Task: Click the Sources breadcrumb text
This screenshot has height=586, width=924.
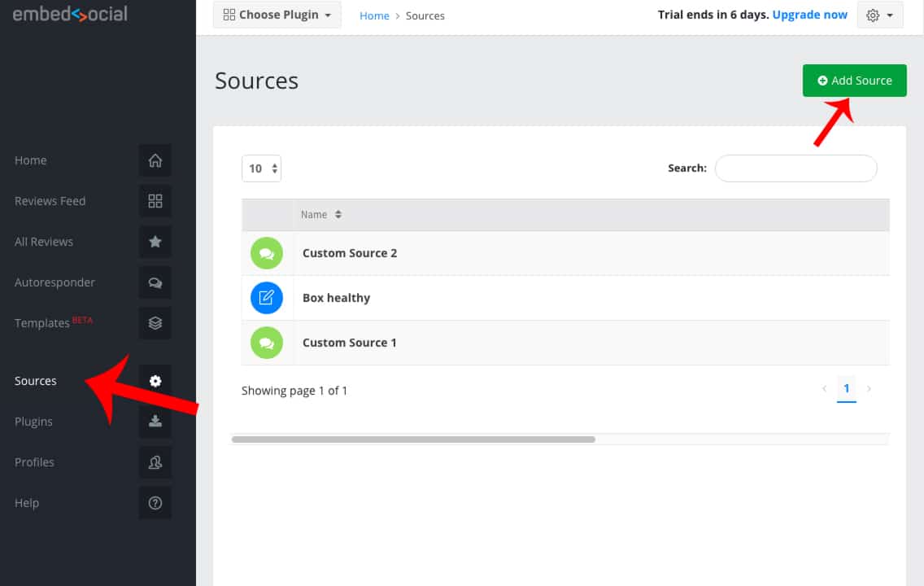Action: 425,16
